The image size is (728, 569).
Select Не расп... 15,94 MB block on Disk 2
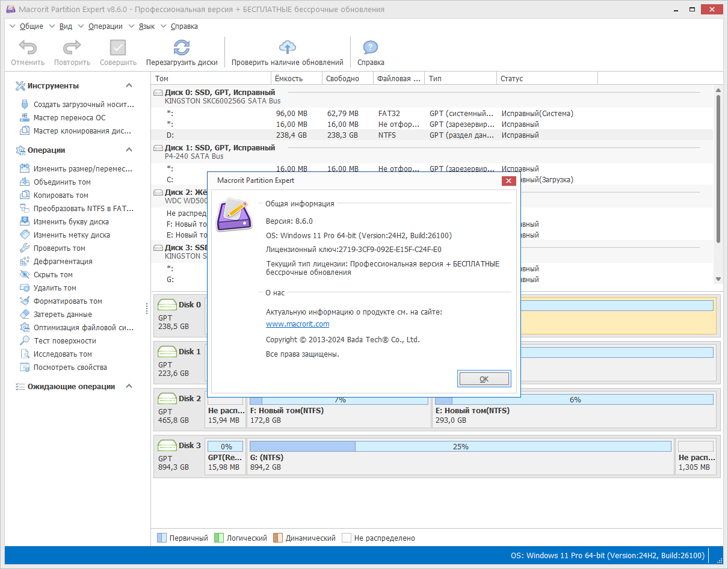[226, 409]
